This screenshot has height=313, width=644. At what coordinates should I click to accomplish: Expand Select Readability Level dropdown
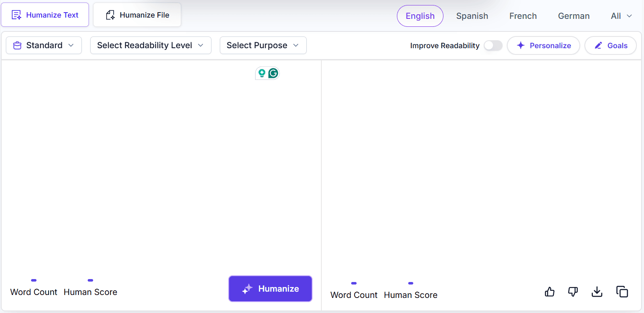pyautogui.click(x=151, y=45)
